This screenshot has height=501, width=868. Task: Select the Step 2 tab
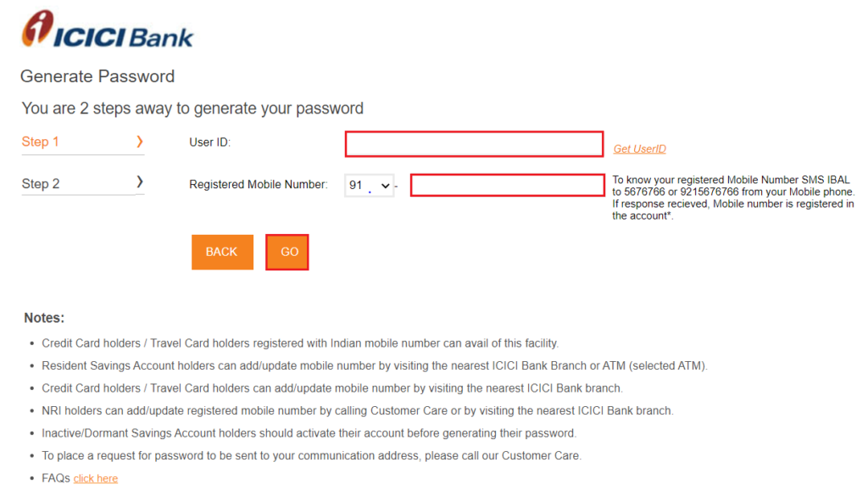point(82,183)
